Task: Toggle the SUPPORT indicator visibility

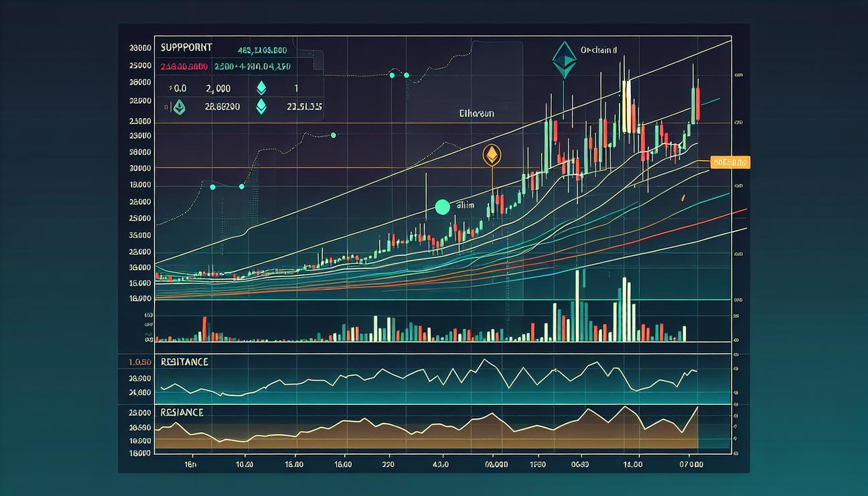Action: (x=186, y=47)
